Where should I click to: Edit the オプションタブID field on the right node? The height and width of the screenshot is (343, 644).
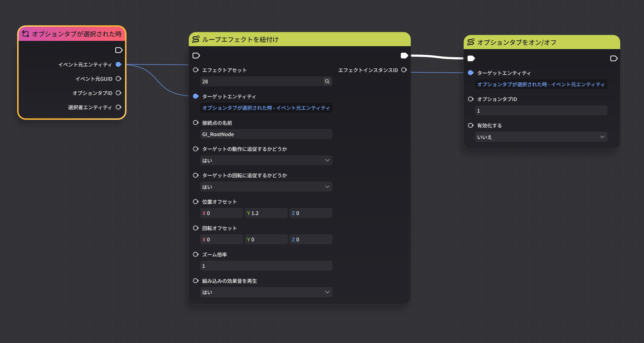(541, 111)
